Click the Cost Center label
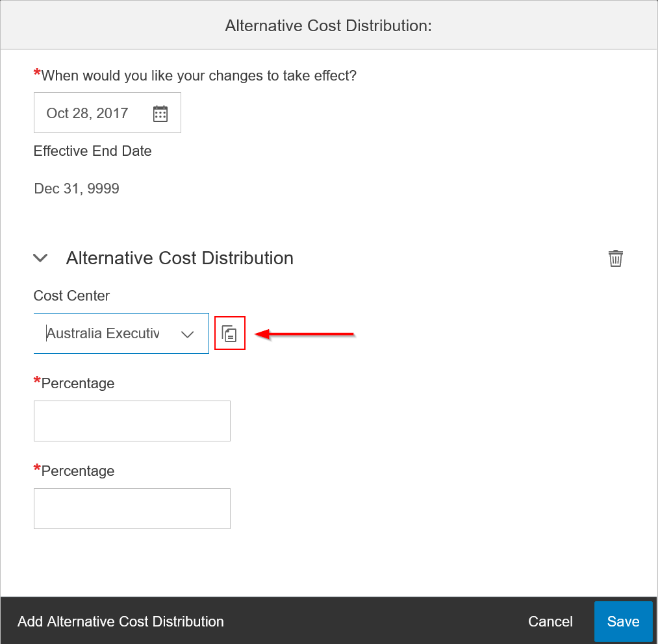 (71, 296)
